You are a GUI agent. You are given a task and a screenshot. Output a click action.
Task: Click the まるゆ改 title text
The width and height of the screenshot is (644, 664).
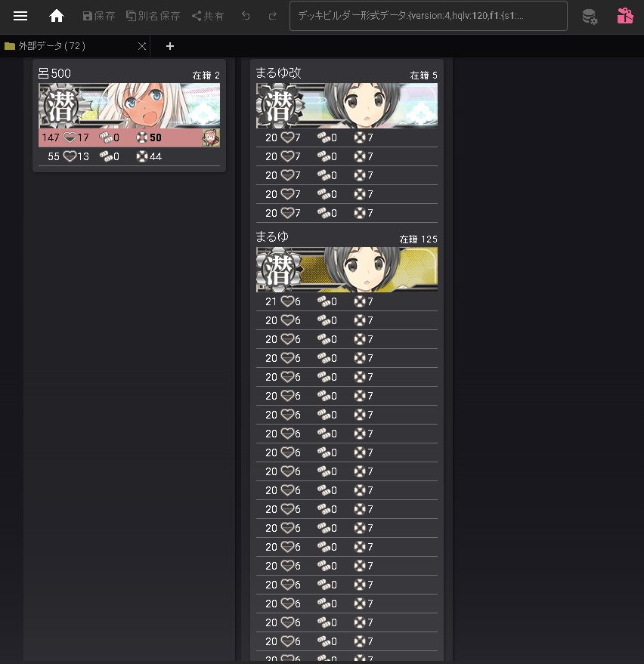pos(278,73)
